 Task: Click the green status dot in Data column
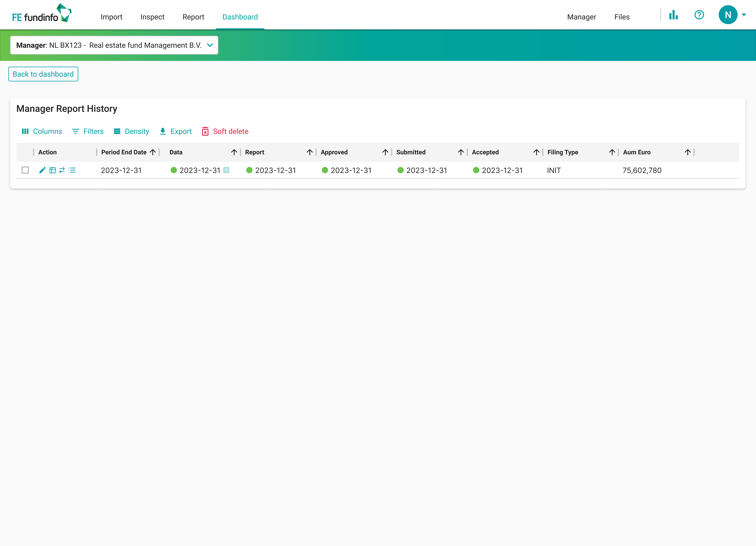[174, 170]
